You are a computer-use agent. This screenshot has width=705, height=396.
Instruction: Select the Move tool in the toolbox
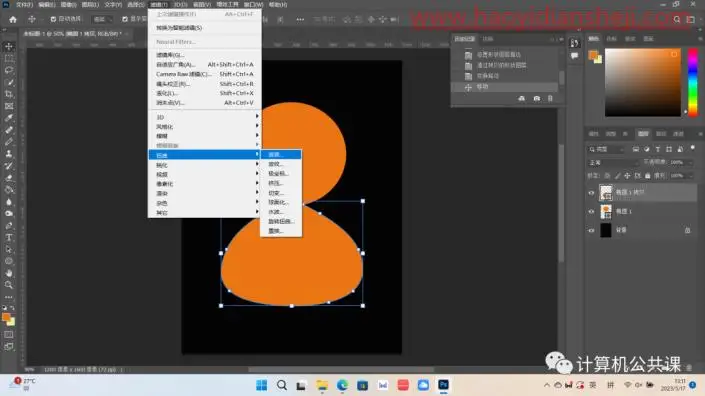pos(9,47)
